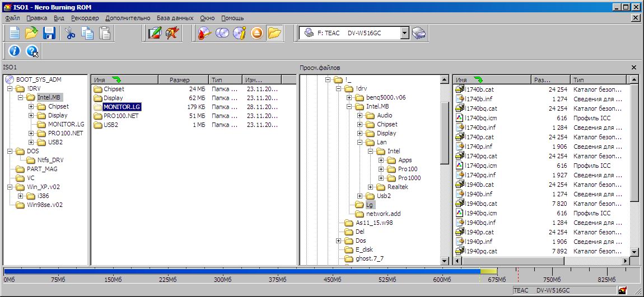Viewport: 644px width, 297px height.
Task: Click the context help question-mark icon
Action: tap(32, 51)
